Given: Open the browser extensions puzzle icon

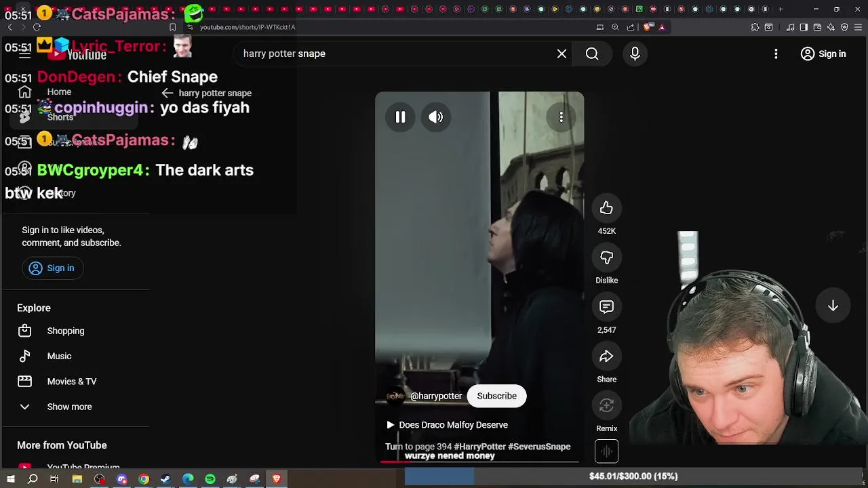Looking at the screenshot, I should coord(755,27).
